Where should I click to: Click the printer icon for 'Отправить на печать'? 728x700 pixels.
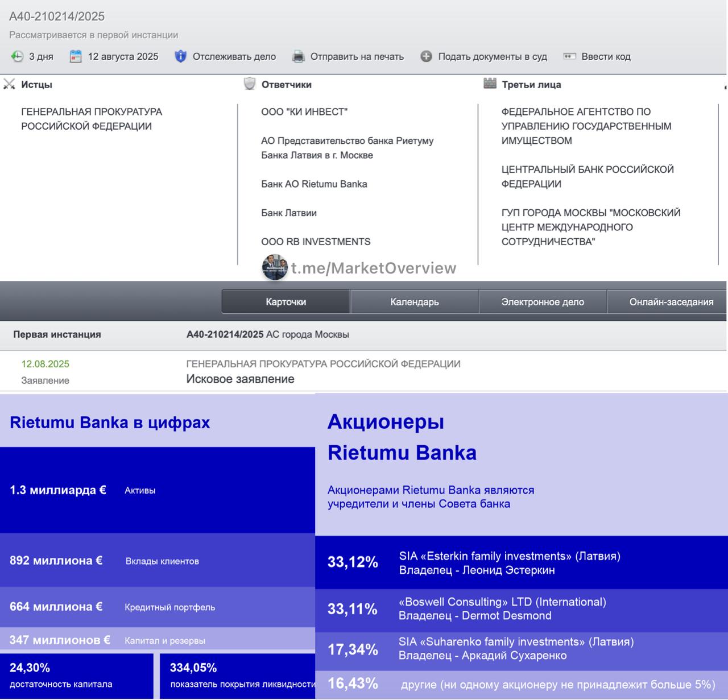298,56
